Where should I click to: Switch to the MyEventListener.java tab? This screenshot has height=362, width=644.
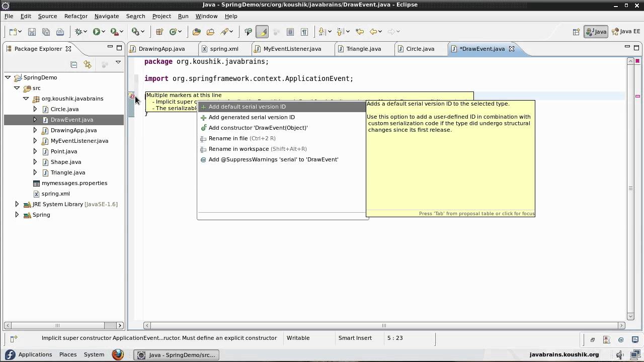click(292, 49)
